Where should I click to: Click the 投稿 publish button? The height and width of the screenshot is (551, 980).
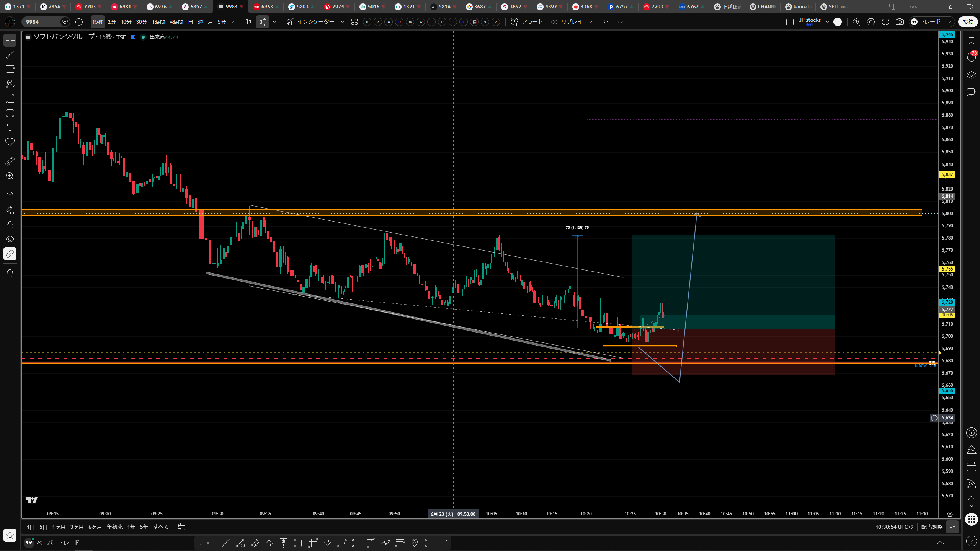coord(968,22)
